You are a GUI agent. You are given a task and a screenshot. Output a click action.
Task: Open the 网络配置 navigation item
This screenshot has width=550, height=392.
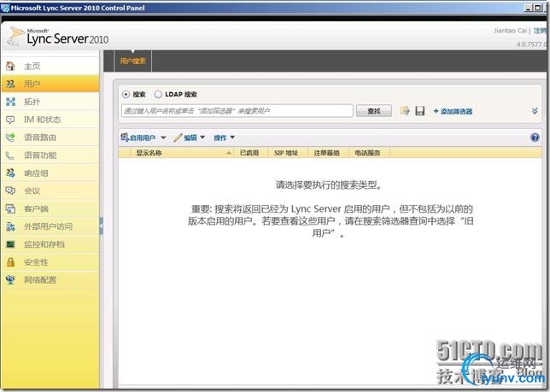tap(50, 280)
